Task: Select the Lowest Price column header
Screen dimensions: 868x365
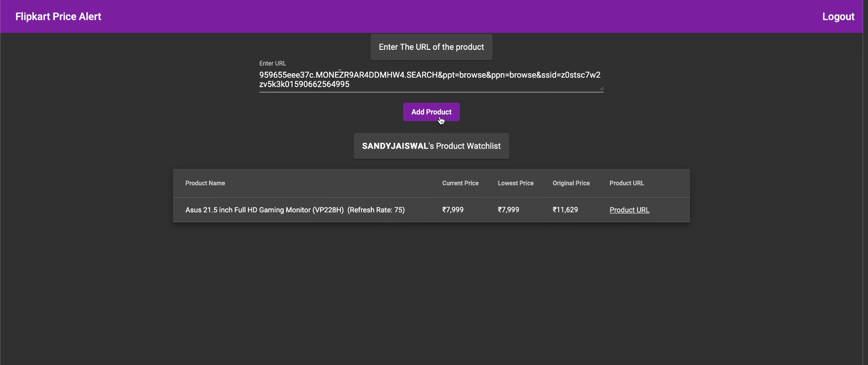Action: pos(516,183)
